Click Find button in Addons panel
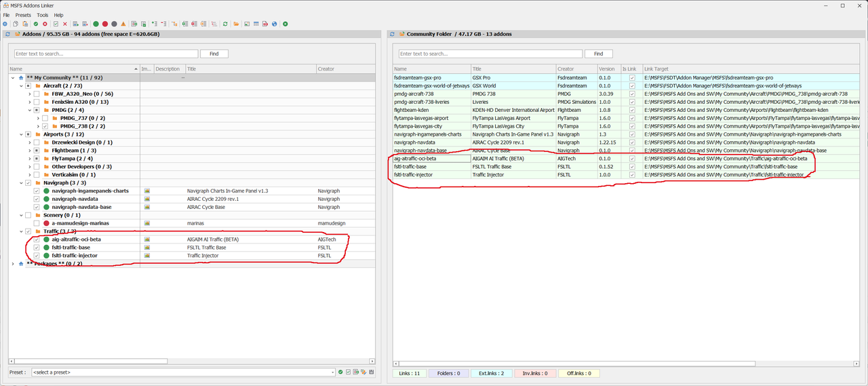 point(214,54)
